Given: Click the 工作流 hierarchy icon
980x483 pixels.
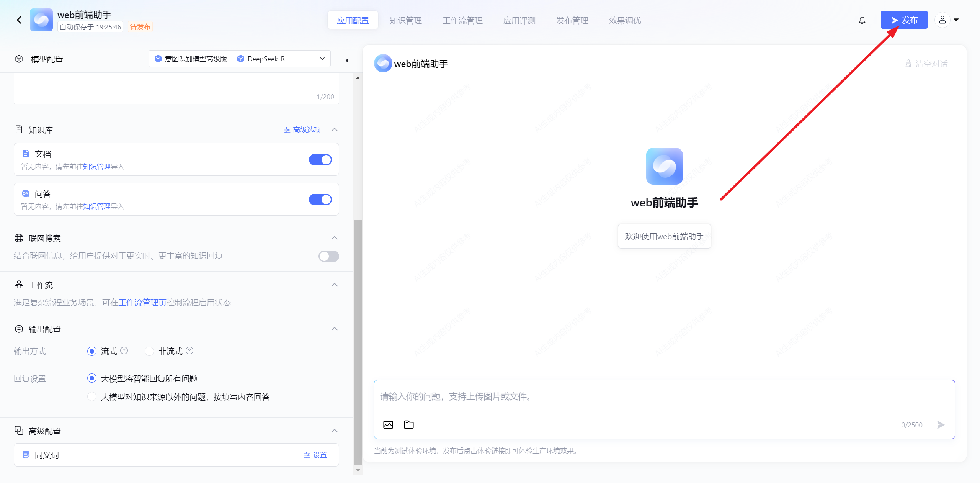Looking at the screenshot, I should (19, 285).
